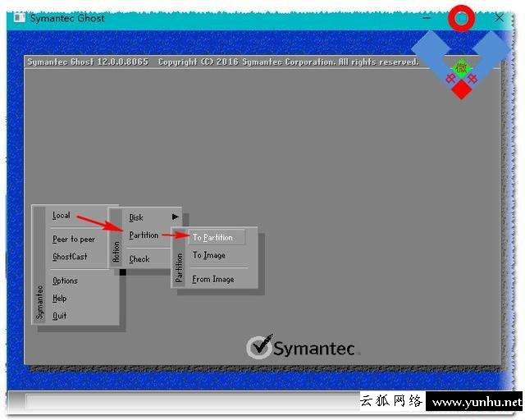This screenshot has width=525, height=420.
Task: Click Help in the Symantec menu
Action: tap(60, 298)
